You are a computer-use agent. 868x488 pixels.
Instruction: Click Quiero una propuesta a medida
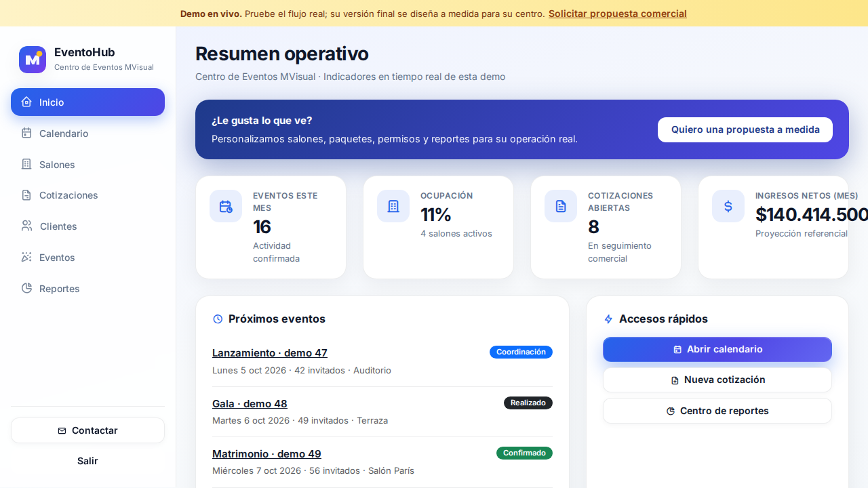pyautogui.click(x=745, y=129)
